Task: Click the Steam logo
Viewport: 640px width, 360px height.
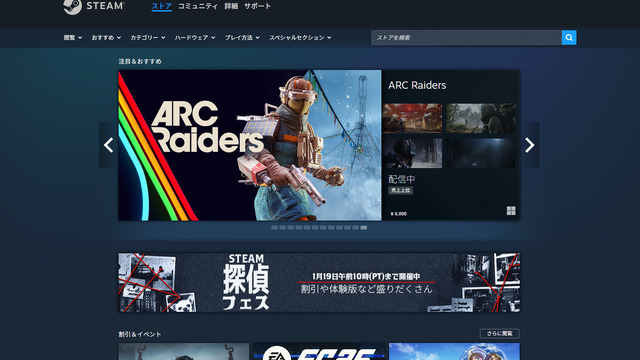Action: (x=94, y=7)
